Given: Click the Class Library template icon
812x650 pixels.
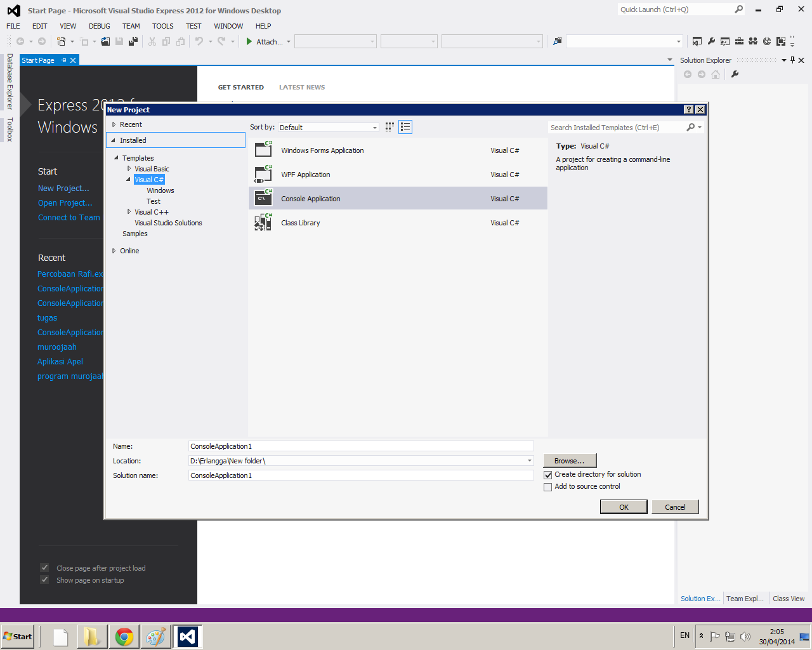Looking at the screenshot, I should coord(263,222).
